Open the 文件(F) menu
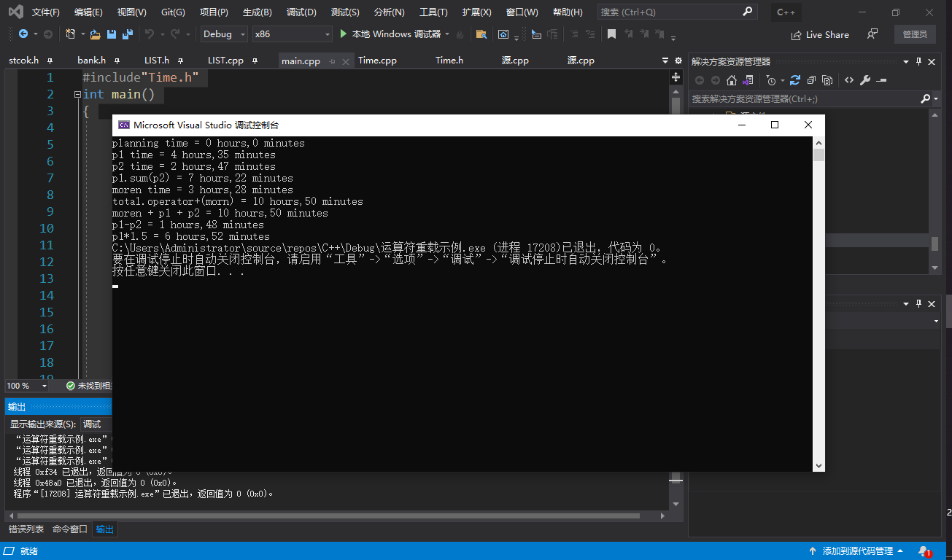Viewport: 952px width, 560px height. click(x=46, y=12)
